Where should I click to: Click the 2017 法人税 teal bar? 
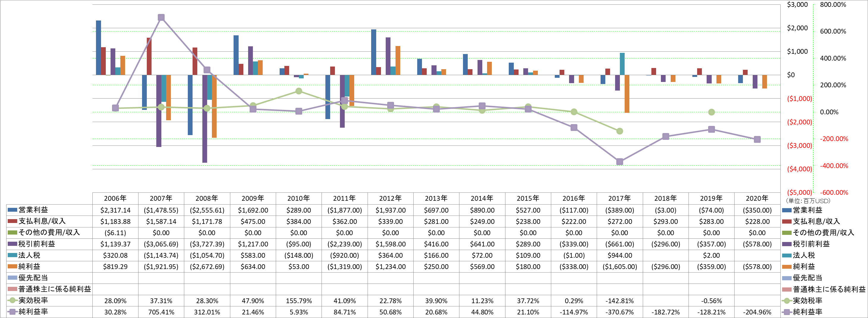(622, 64)
